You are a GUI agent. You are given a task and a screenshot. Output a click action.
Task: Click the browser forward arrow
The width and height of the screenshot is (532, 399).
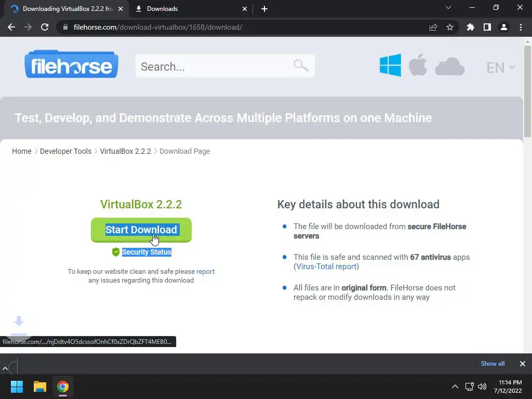coord(28,27)
